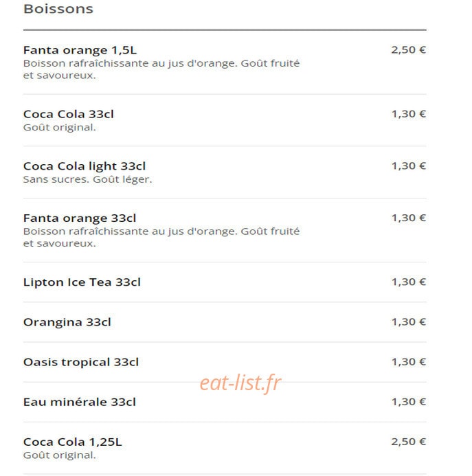
Task: Open the Coca Cola 1,25L item
Action: point(73,442)
